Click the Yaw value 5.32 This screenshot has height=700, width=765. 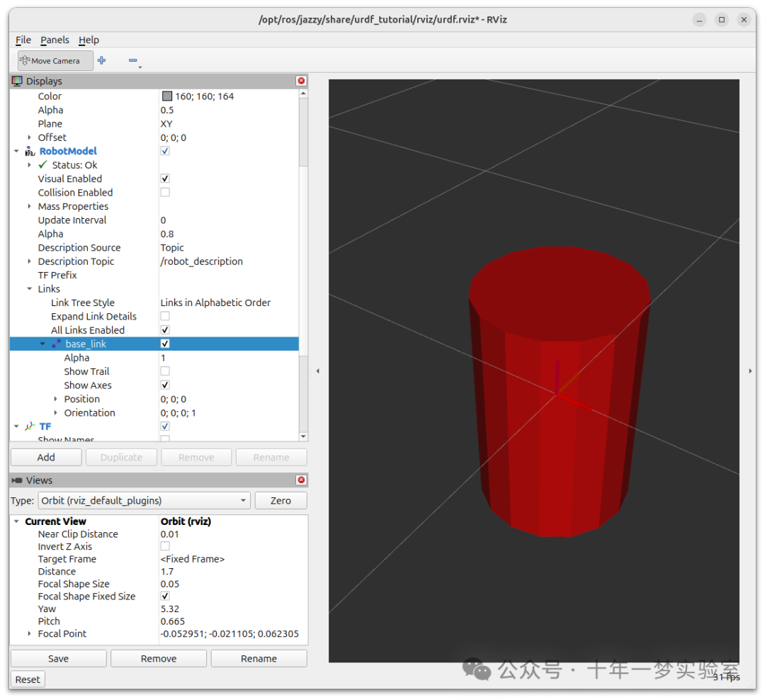tap(170, 609)
